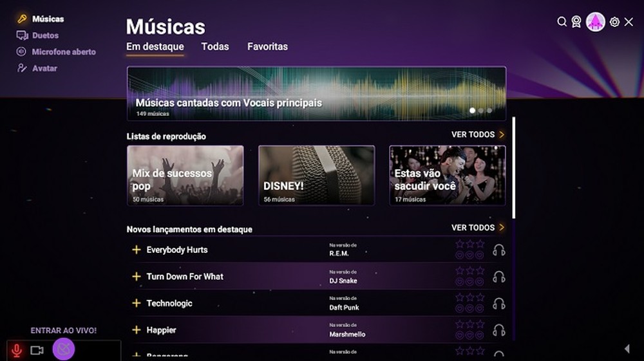Open the achievements badge icon
This screenshot has width=644, height=361.
click(x=576, y=22)
